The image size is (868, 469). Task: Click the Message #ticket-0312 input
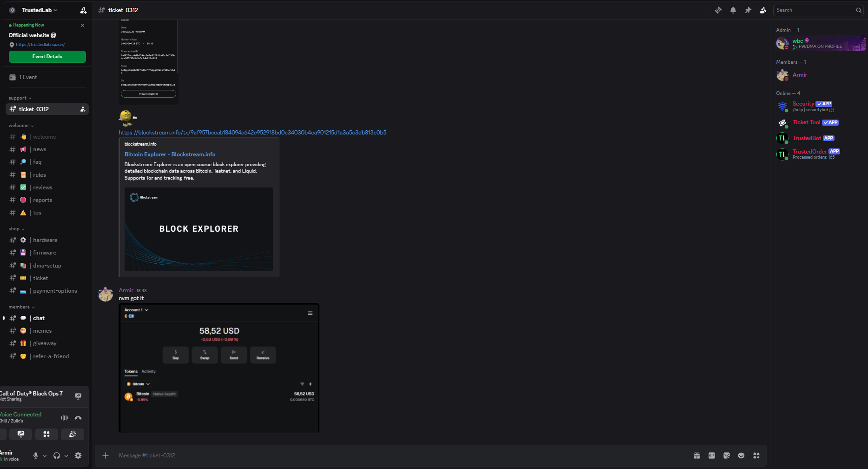(x=400, y=456)
